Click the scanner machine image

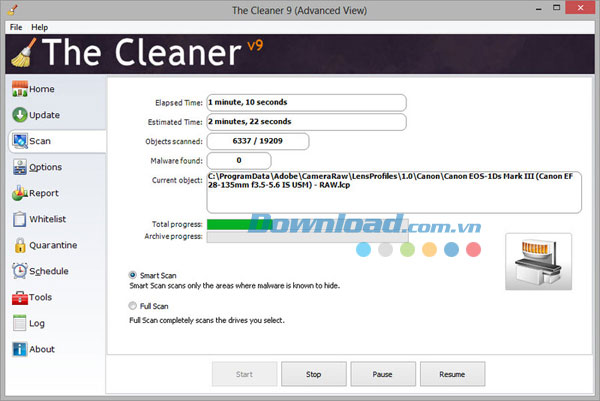click(x=538, y=262)
